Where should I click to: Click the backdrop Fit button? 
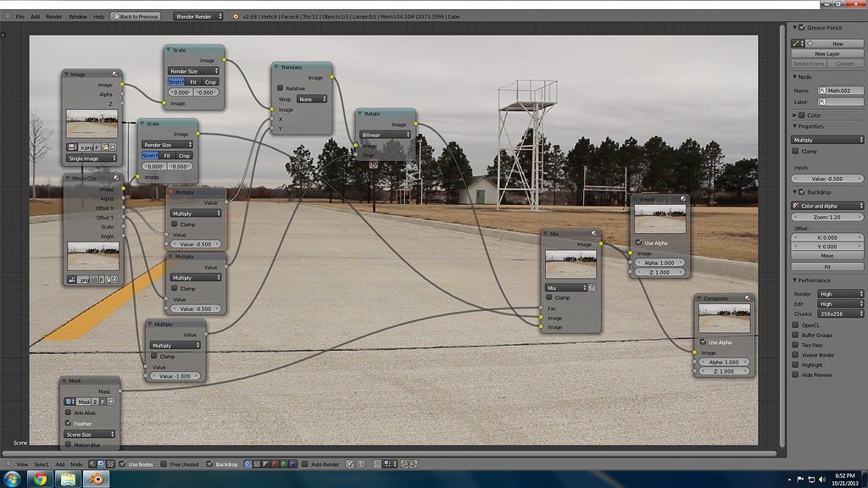coord(827,267)
